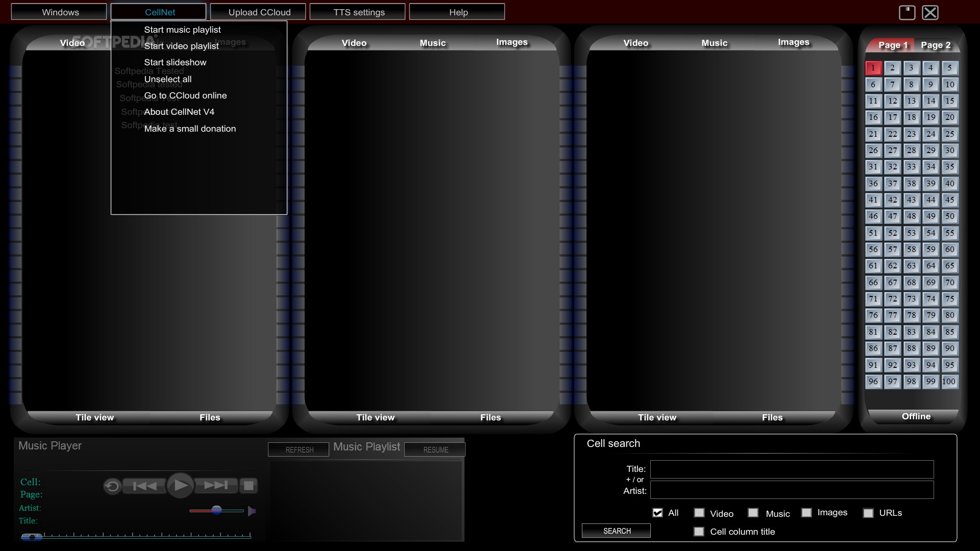Open the Music tab in third panel
Viewport: 980px width, 551px height.
pos(714,43)
